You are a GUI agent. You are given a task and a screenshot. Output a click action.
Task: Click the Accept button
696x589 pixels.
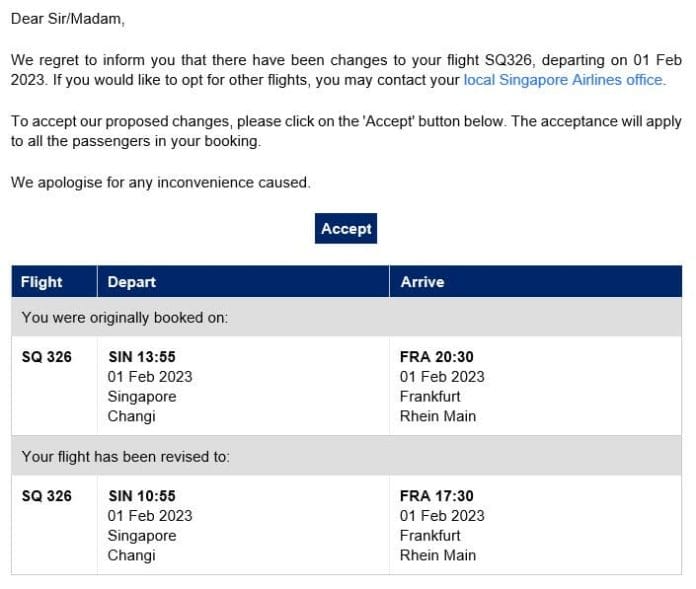coord(346,229)
